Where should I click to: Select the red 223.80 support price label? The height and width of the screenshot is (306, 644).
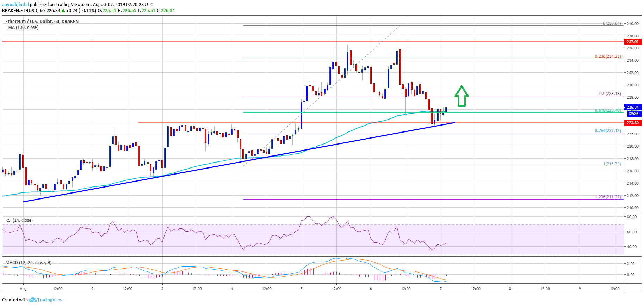tap(632, 123)
